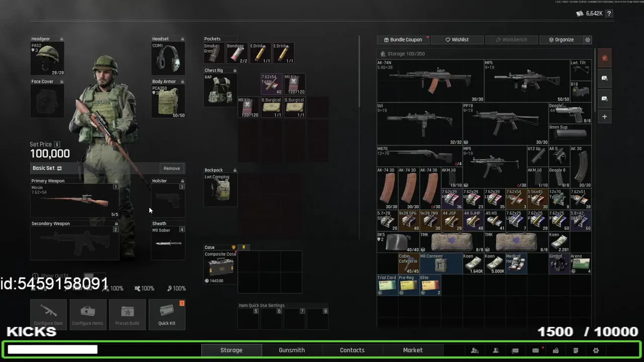Select the M870 shotgun
This screenshot has width=644, height=362.
[419, 156]
